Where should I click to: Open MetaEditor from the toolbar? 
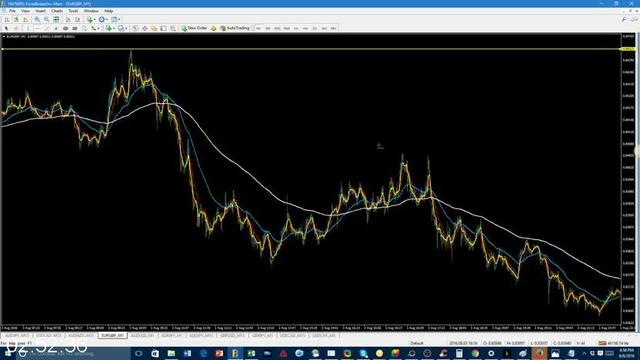[213, 28]
